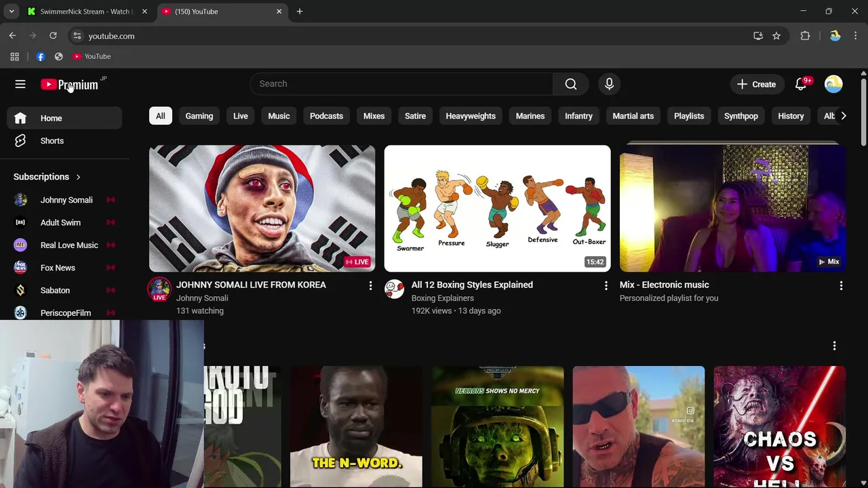This screenshot has height=488, width=868.
Task: Open the CHAOS VS short thumbnail
Action: point(779,427)
